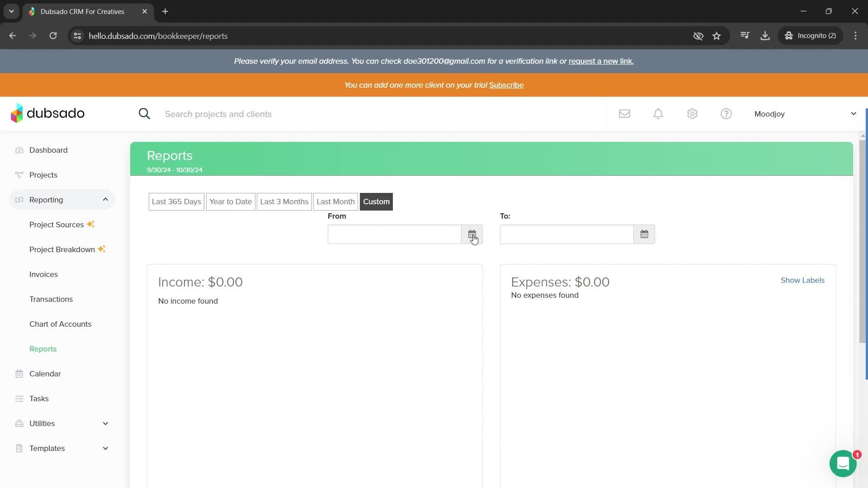Open the email inbox envelope icon
This screenshot has height=488, width=868.
(x=624, y=114)
